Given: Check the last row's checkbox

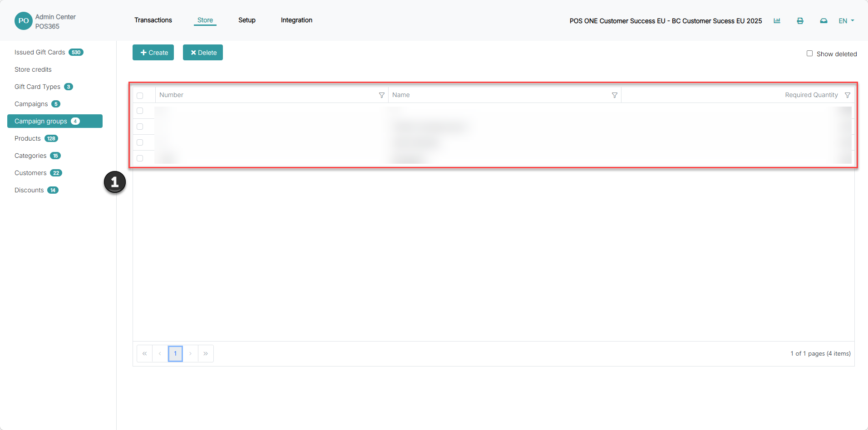Looking at the screenshot, I should coord(140,158).
